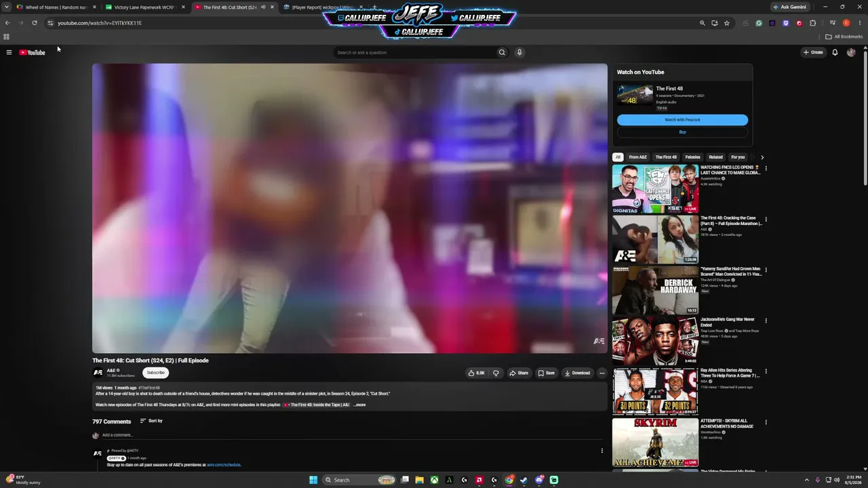The image size is (868, 488).
Task: Subscribe to the A&E channel
Action: pos(155,372)
